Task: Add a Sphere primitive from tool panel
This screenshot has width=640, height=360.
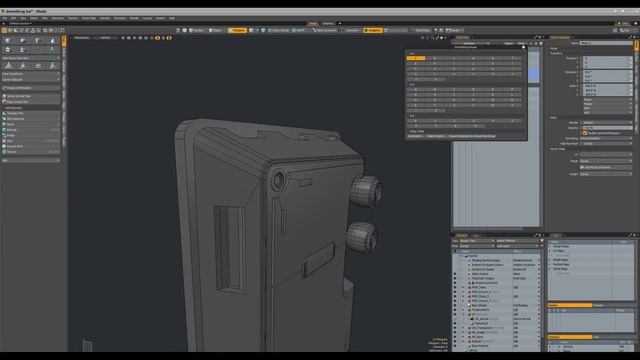Action: (23, 40)
